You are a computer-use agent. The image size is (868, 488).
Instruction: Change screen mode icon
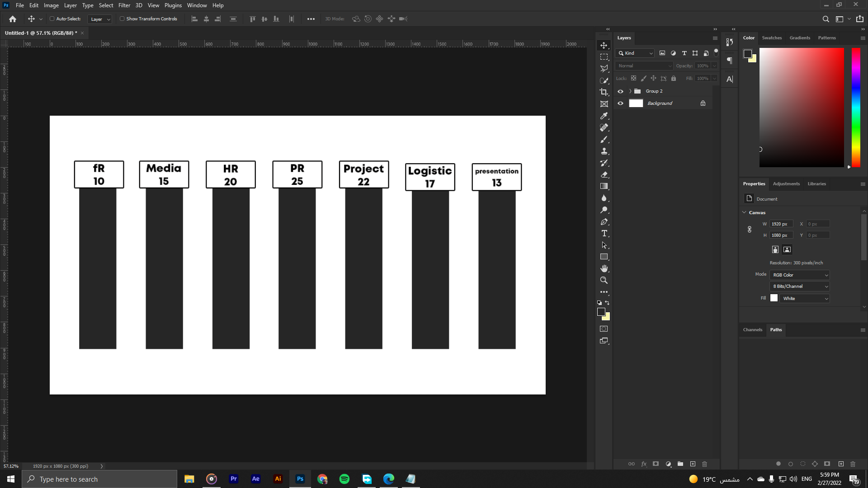(604, 341)
